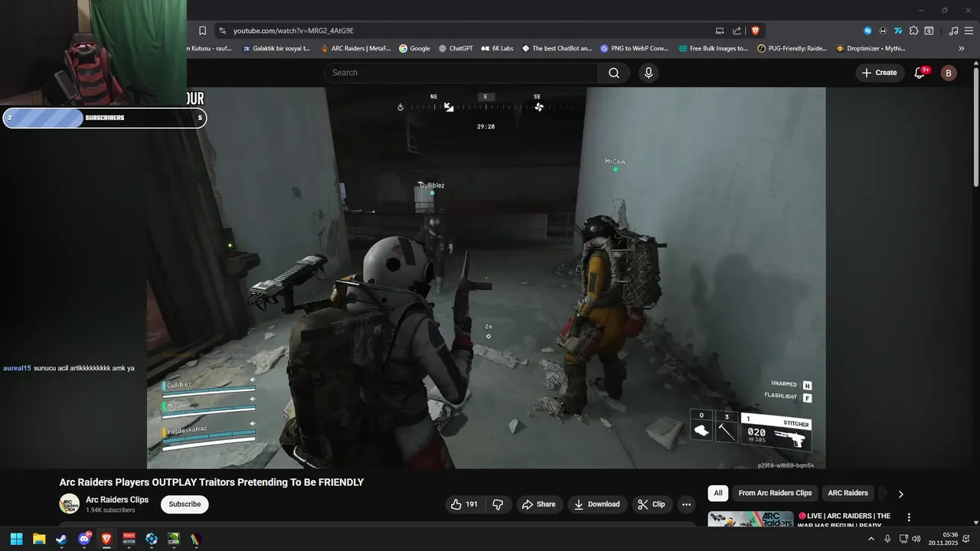Subscribe to Arc Raiders Clips
This screenshot has height=551, width=980.
coord(185,504)
